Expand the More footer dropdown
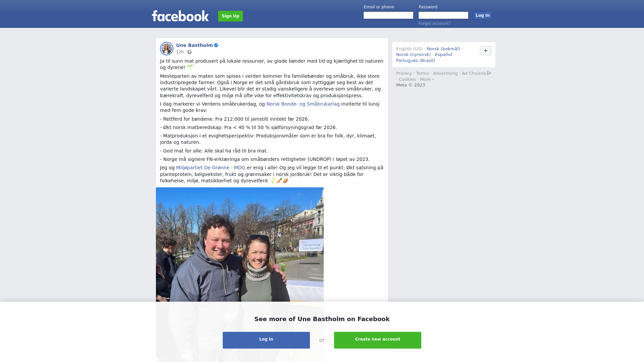The image size is (644, 362). click(427, 79)
